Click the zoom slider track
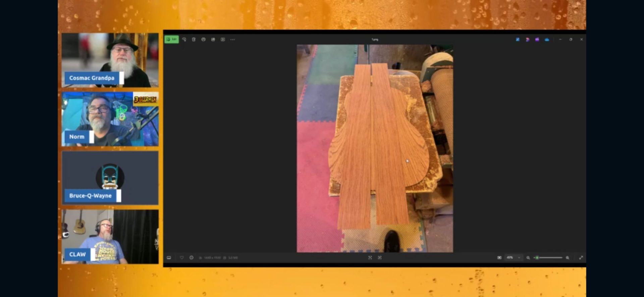 (550, 258)
